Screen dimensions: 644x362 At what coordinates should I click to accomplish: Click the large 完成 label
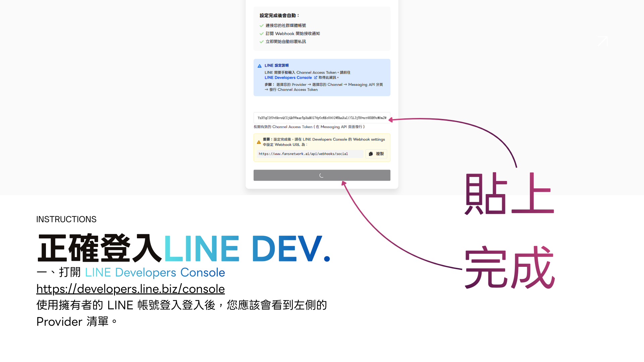(509, 267)
